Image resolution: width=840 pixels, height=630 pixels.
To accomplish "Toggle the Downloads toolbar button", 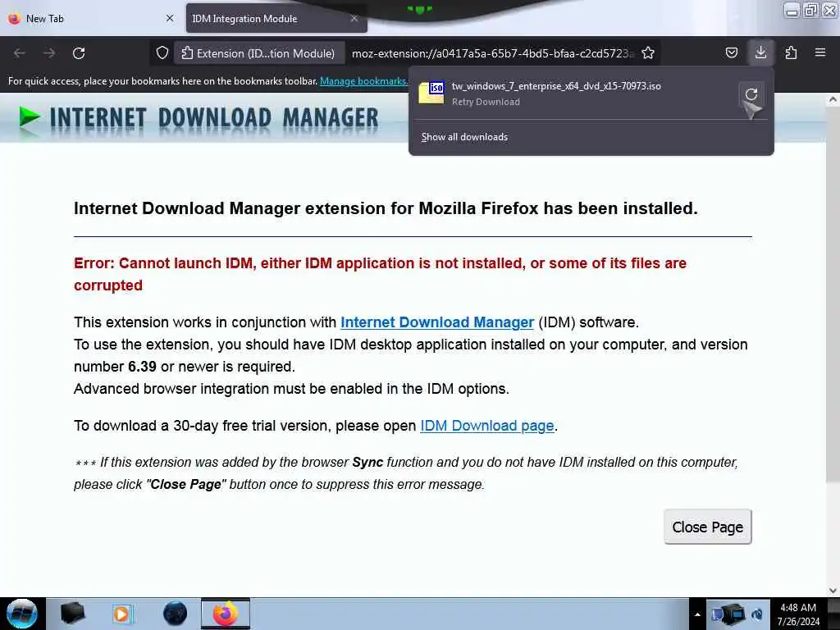I will click(760, 52).
